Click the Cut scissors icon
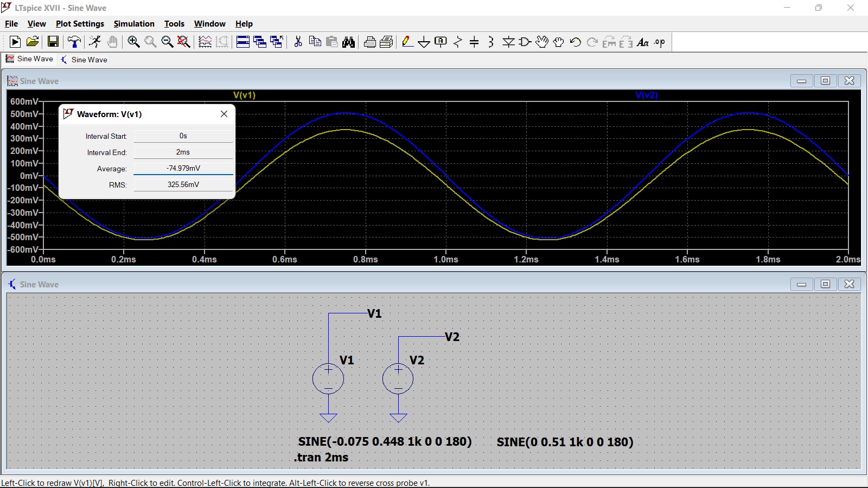Viewport: 868px width, 488px height. click(298, 42)
